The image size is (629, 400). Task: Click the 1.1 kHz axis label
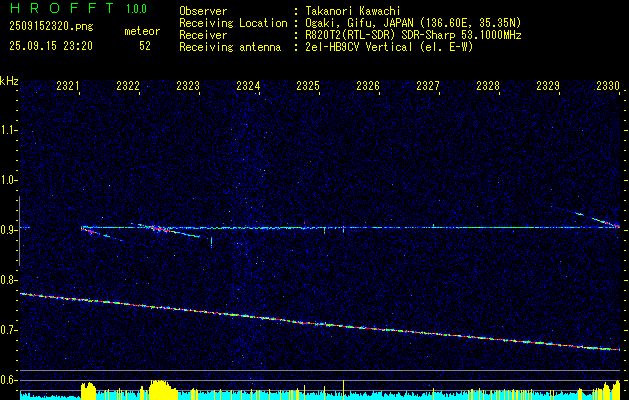[x=9, y=130]
